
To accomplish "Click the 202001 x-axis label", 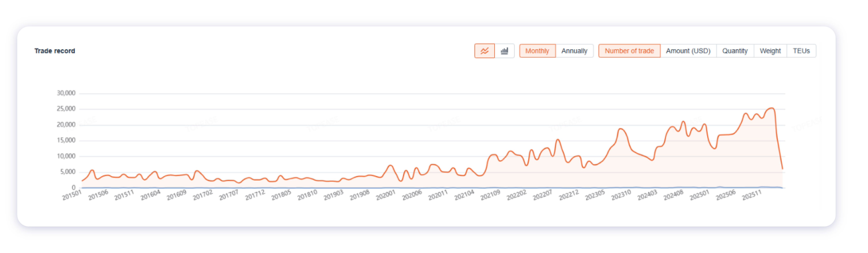I will coord(385,195).
